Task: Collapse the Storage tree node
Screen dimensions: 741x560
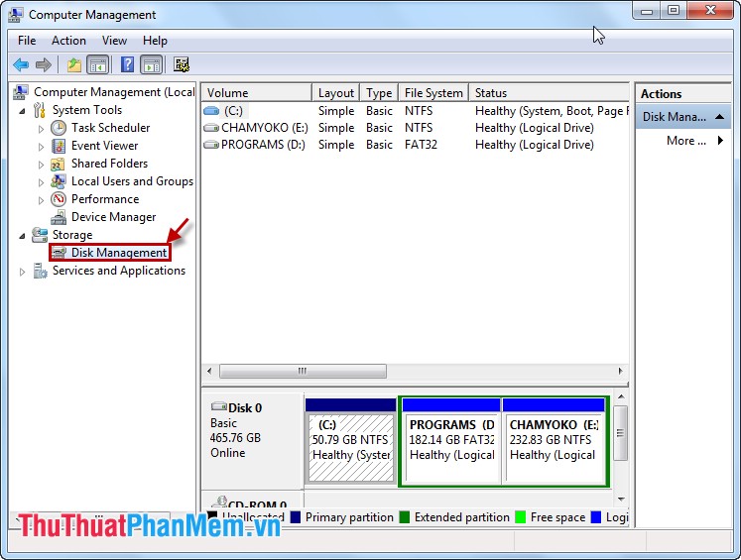Action: (x=22, y=236)
